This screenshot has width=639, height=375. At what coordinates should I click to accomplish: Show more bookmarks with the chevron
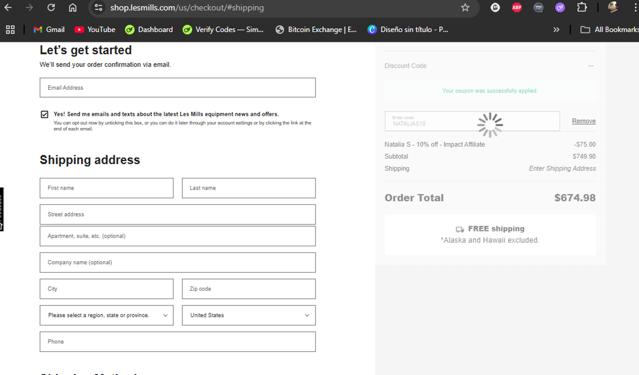[x=556, y=29]
